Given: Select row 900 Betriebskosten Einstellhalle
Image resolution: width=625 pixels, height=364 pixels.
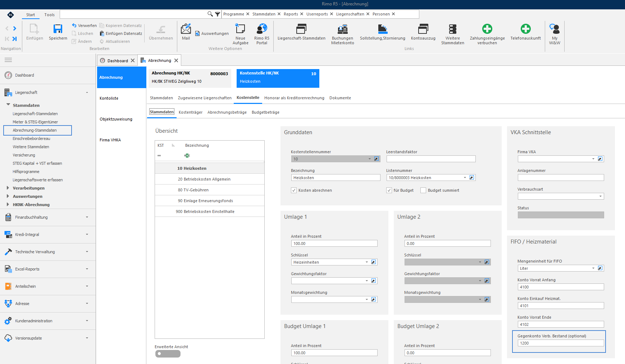Looking at the screenshot, I should (210, 211).
